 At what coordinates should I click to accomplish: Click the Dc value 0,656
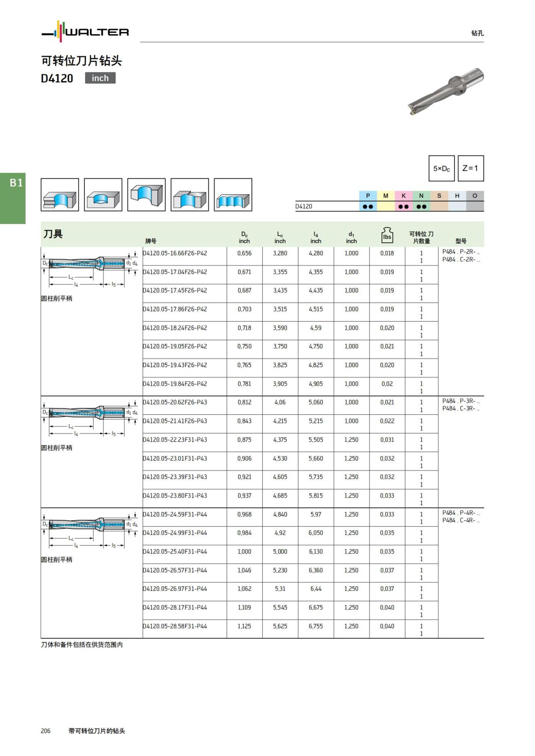click(x=244, y=253)
